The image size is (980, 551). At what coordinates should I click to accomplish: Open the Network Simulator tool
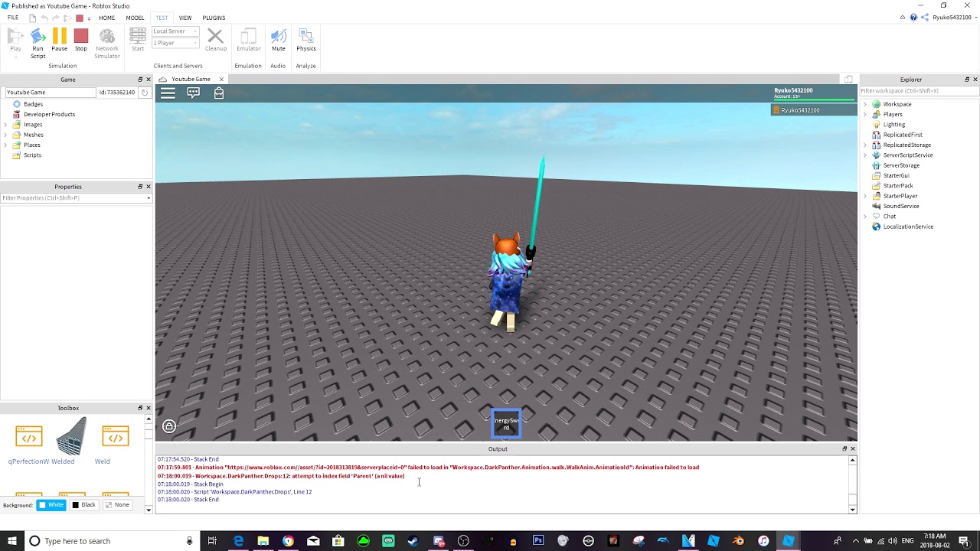pyautogui.click(x=107, y=43)
